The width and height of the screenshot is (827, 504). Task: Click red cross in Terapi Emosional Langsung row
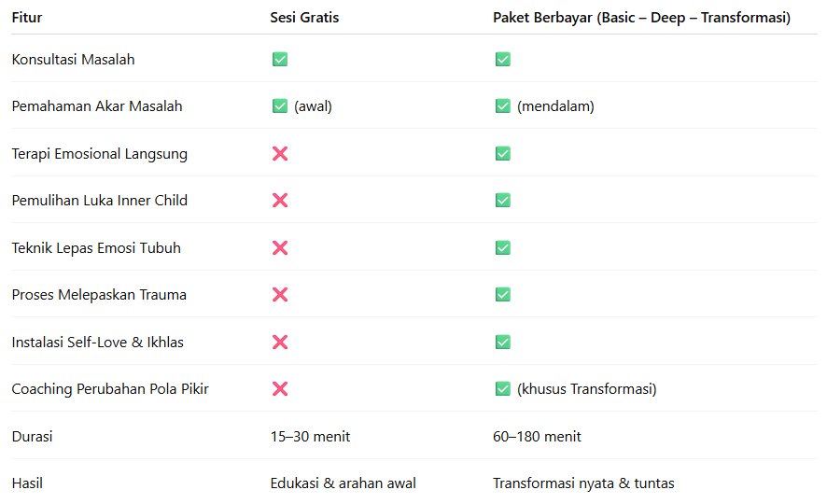click(280, 153)
